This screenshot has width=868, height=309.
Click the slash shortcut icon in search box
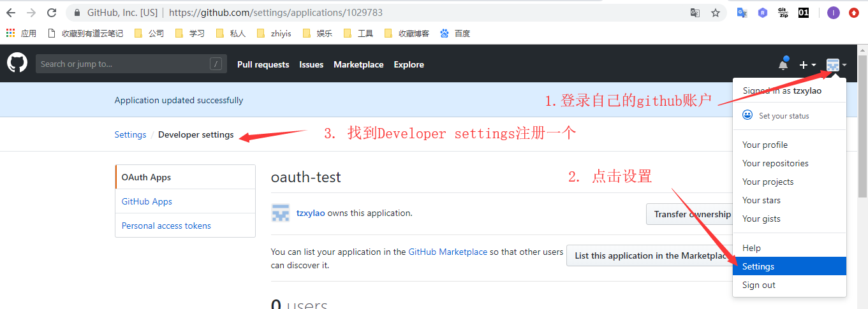click(216, 64)
